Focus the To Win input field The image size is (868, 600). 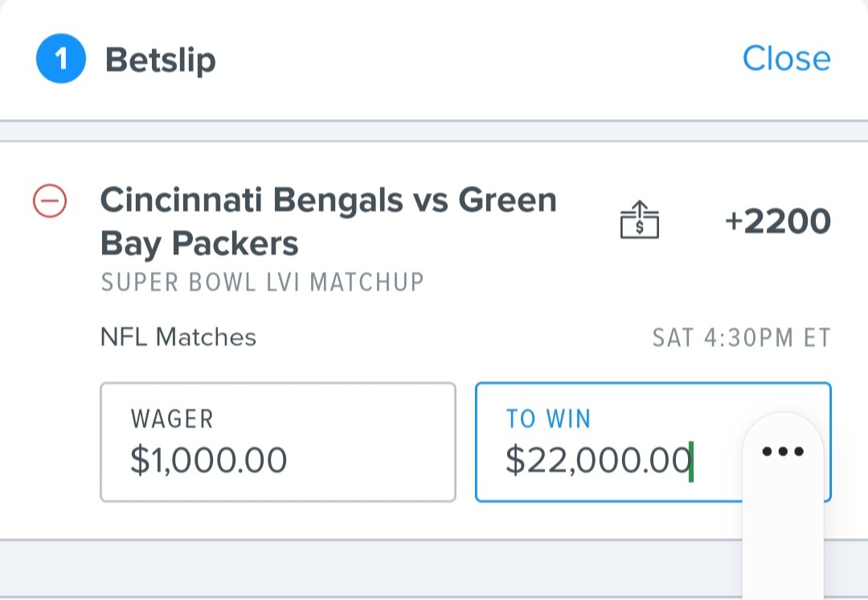(653, 442)
